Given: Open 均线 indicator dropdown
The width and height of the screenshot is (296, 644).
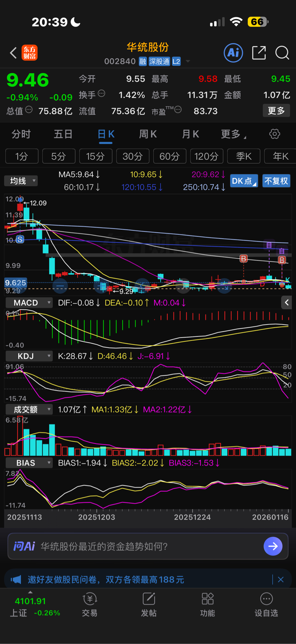Looking at the screenshot, I should coord(21,181).
